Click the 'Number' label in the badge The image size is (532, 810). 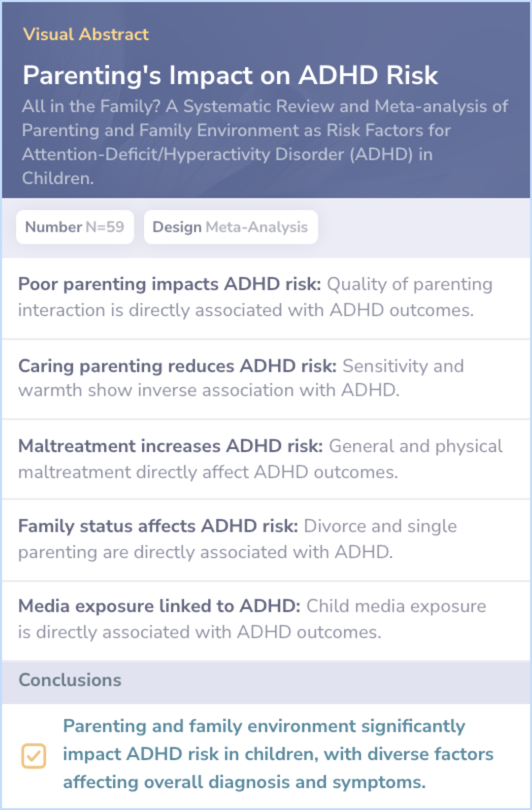pos(53,227)
